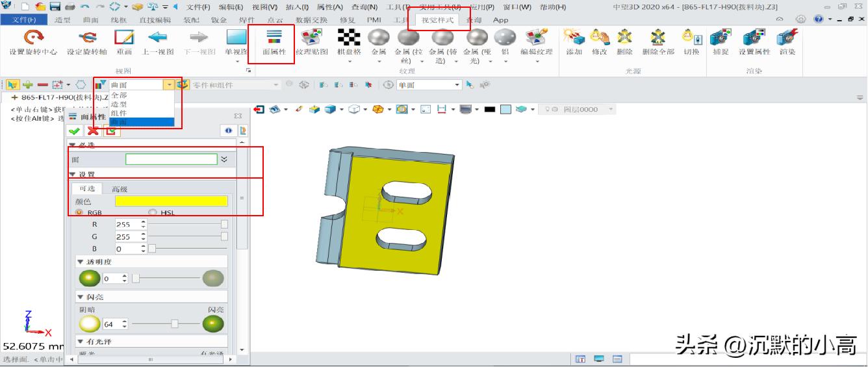
Task: Click the red minus remove-selection icon
Action: pos(42,84)
